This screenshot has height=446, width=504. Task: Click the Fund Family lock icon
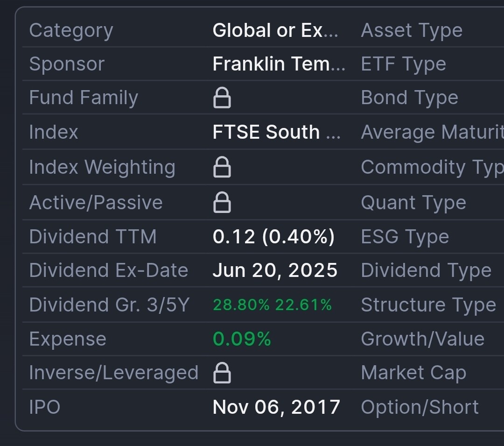coord(222,98)
